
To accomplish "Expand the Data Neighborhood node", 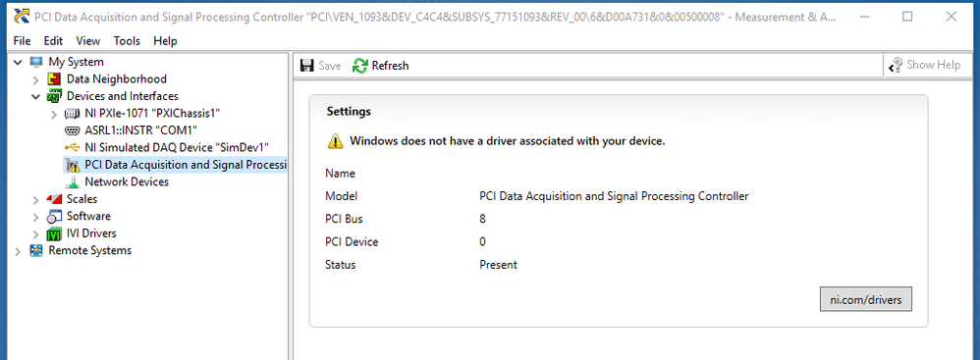I will click(36, 79).
